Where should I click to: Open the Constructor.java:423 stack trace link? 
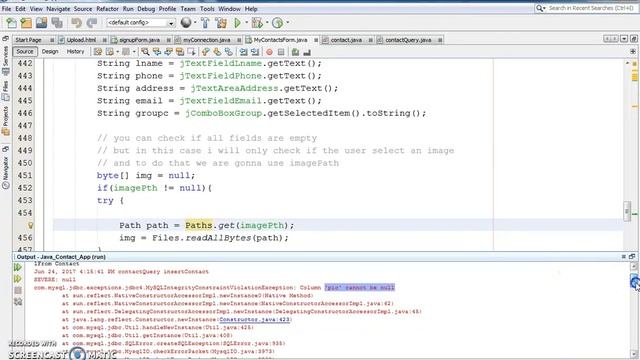[x=255, y=319]
